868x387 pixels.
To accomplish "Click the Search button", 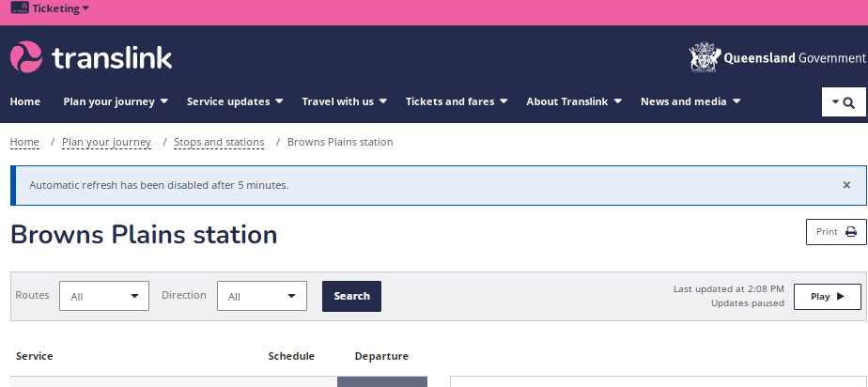I will click(351, 296).
